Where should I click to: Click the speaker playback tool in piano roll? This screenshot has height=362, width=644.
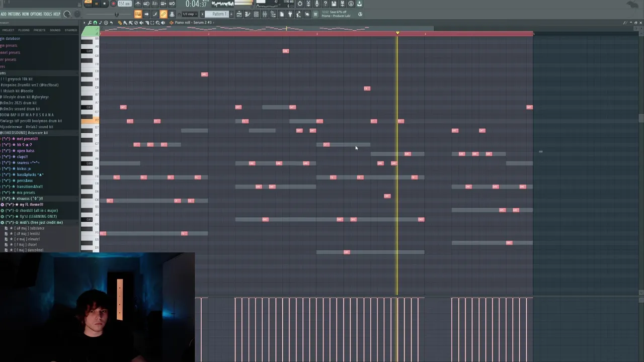163,22
